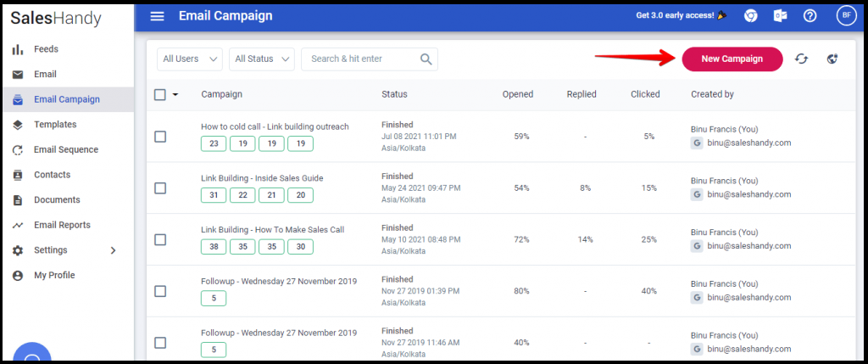Click stage box 23 in cold call campaign
The image size is (868, 364).
tap(214, 143)
